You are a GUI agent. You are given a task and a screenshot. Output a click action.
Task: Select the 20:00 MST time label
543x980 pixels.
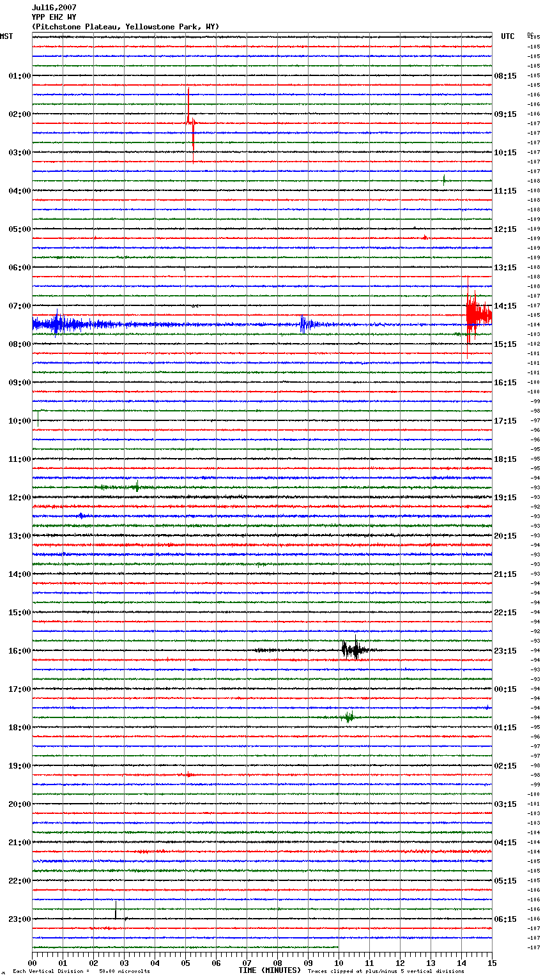click(x=19, y=804)
